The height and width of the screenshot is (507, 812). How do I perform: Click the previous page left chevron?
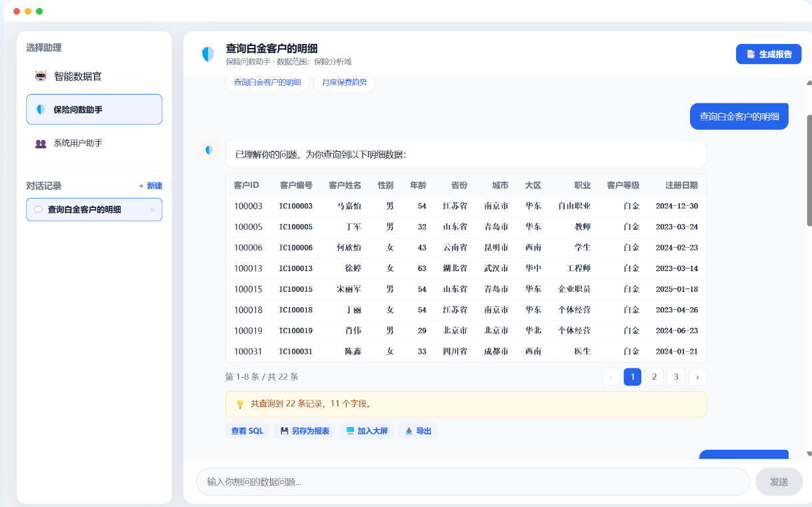(611, 377)
